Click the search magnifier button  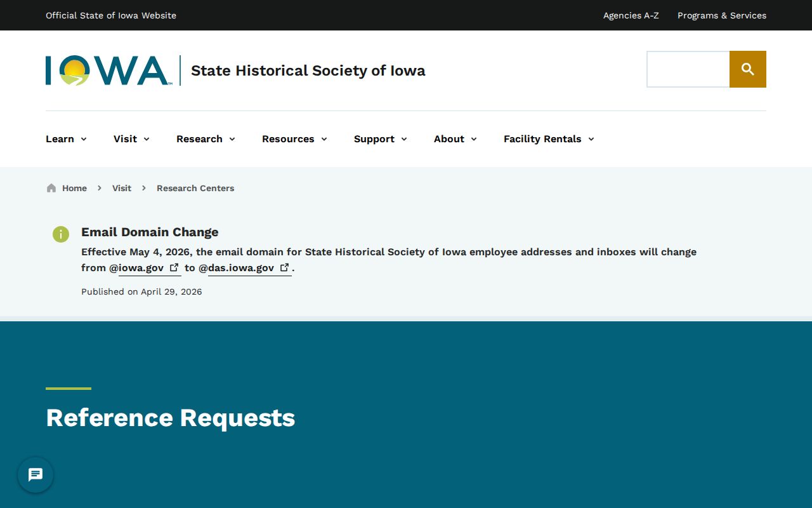coord(748,69)
